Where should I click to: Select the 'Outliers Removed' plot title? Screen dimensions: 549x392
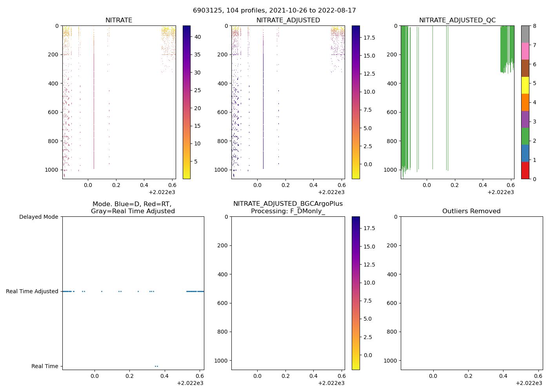(471, 211)
